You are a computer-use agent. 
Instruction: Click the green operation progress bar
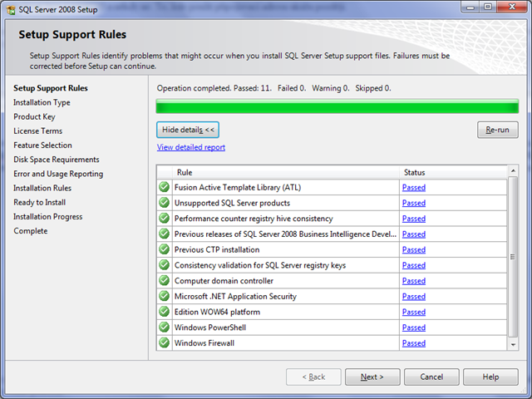(x=337, y=106)
